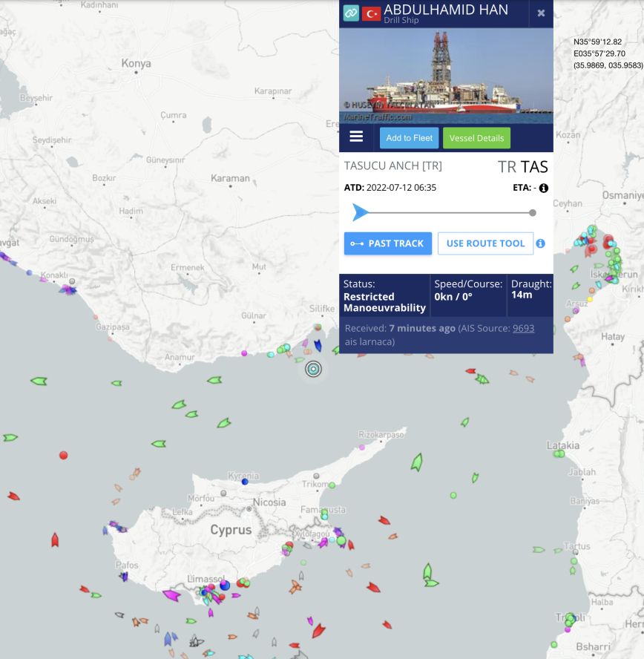Click the gray dot marker above Trikomo
Viewport: 644px width, 659px height.
317,476
